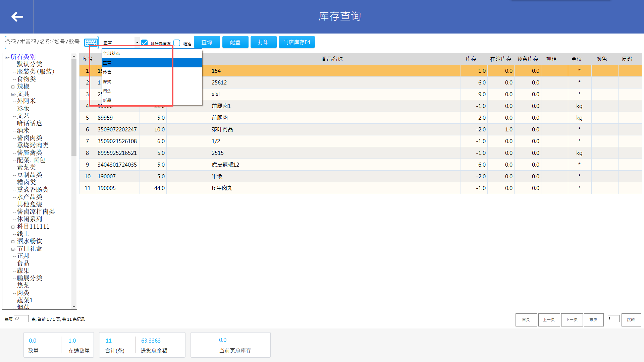Expand the 文具 category node
The height and width of the screenshot is (362, 644).
click(13, 94)
